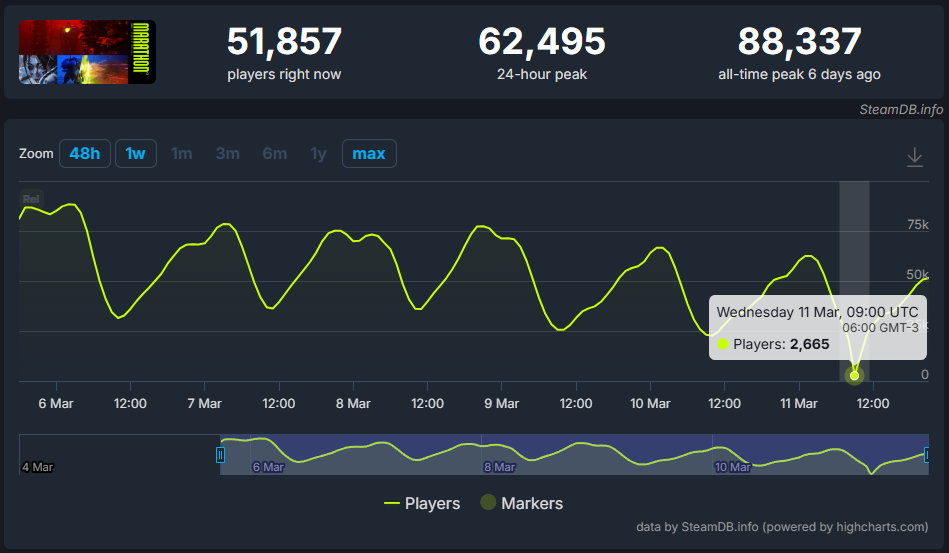949x553 pixels.
Task: Click the right navigator range handle
Action: 927,454
